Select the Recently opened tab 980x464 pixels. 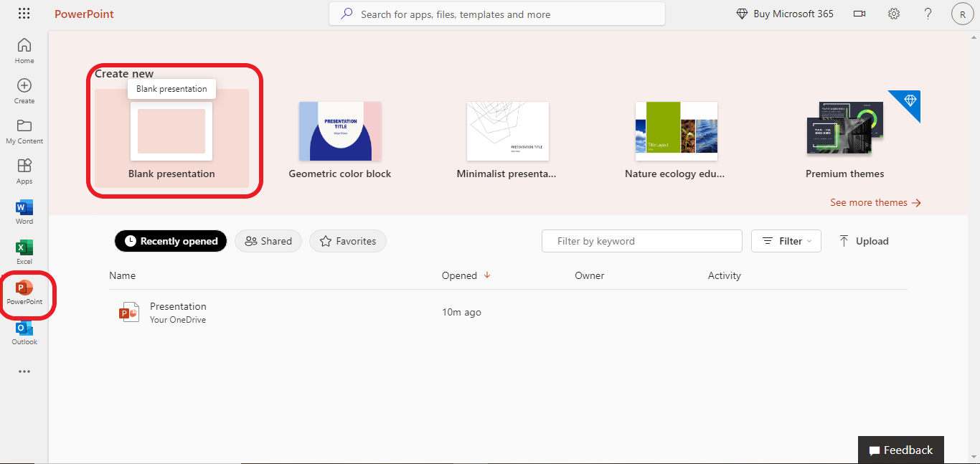(x=171, y=241)
